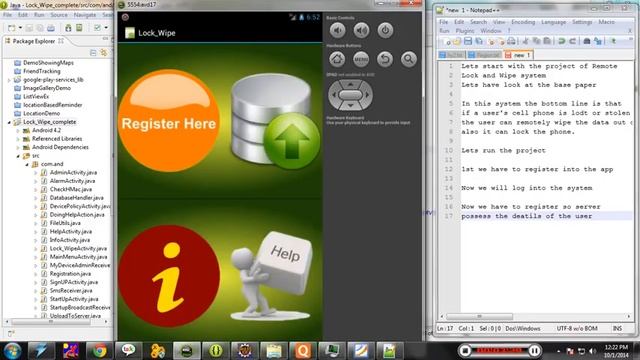This screenshot has width=640, height=360.
Task: Click emulator Back hardware button
Action: [x=385, y=59]
